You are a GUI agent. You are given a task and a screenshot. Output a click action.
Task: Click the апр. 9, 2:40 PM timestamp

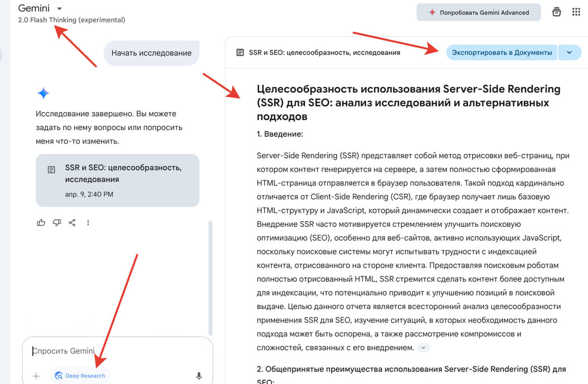89,194
